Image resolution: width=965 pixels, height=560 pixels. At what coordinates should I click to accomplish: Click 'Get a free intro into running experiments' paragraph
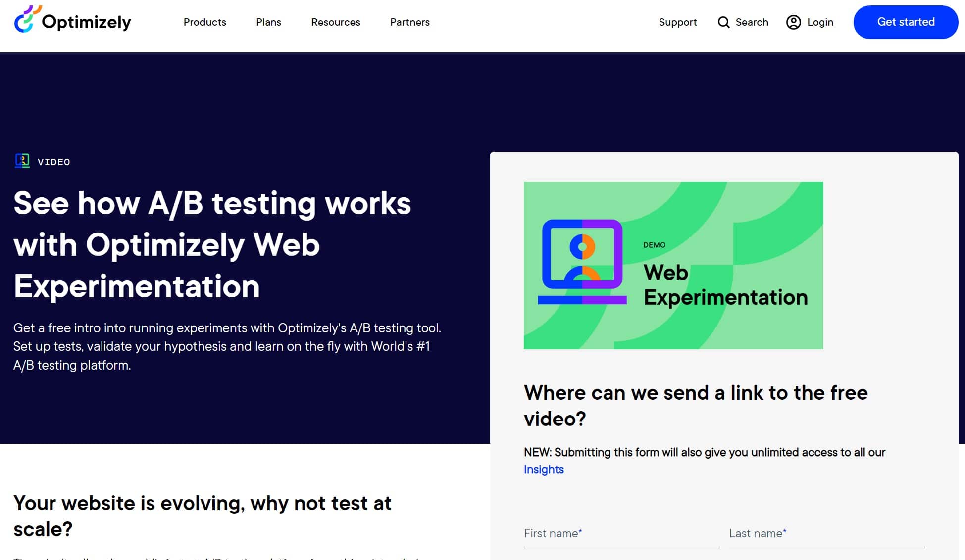(227, 346)
